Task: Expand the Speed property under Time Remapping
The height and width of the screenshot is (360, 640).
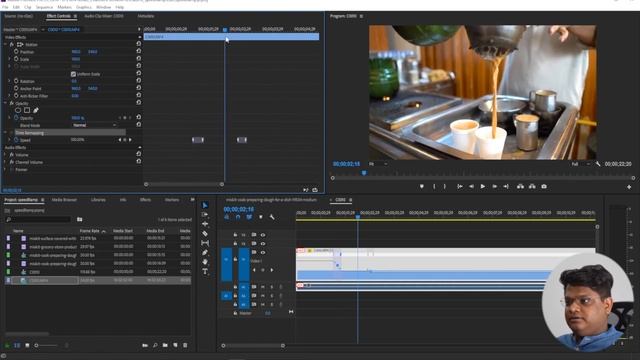Action: [9, 140]
